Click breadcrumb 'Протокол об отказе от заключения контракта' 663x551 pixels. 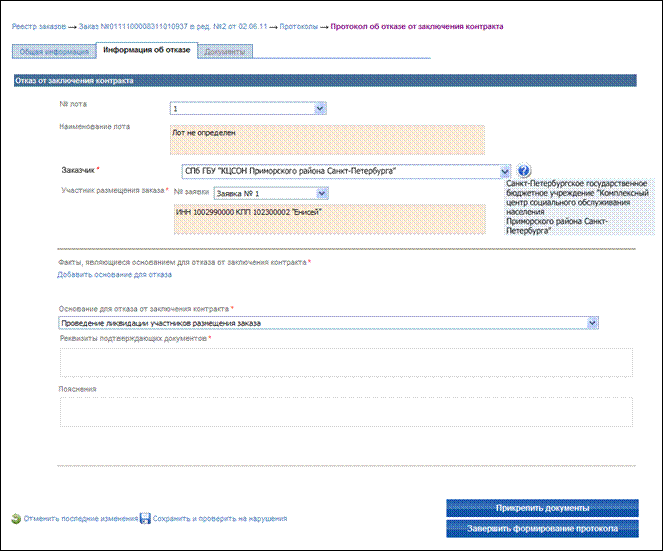(417, 27)
